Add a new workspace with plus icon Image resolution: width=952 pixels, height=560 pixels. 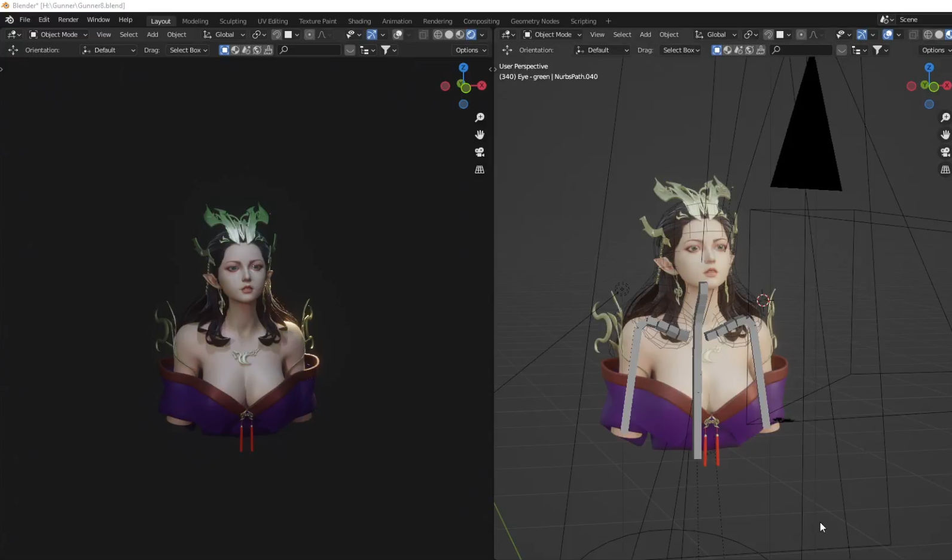tap(608, 21)
